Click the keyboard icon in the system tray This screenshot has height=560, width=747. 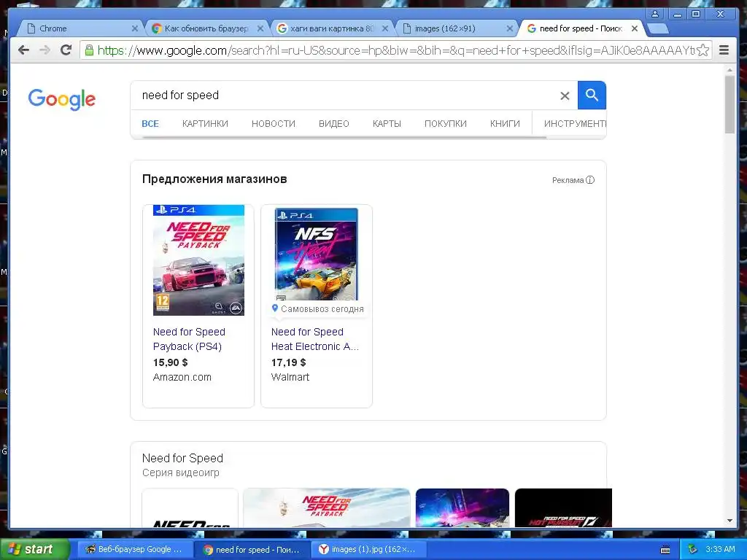[x=665, y=550]
